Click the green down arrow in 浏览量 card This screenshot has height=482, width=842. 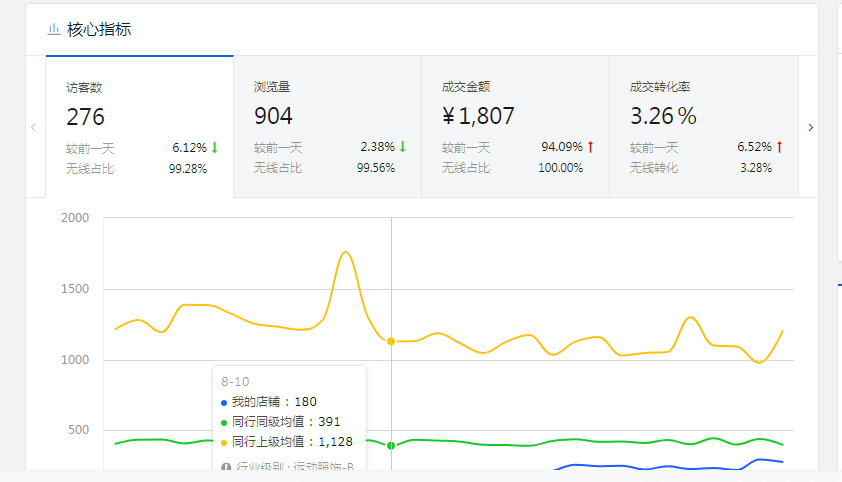coord(402,147)
